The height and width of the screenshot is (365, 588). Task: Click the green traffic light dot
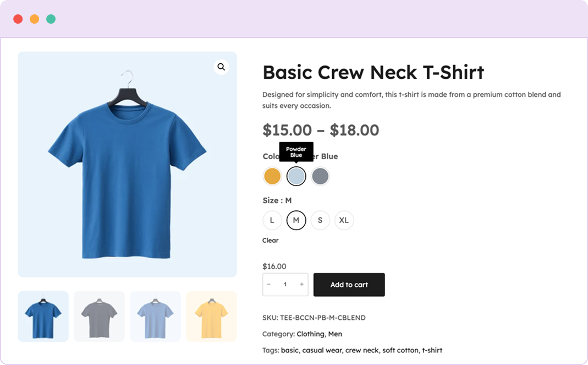(x=52, y=18)
